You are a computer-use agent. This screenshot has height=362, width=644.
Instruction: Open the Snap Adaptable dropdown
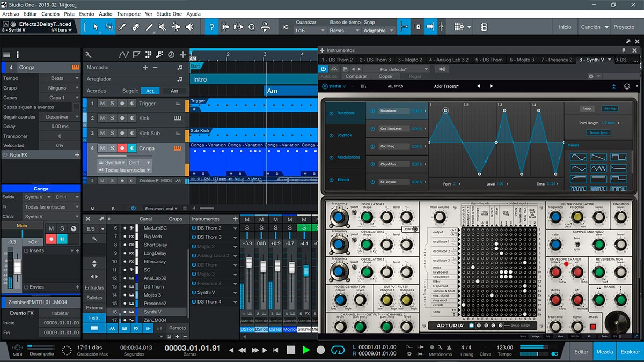(x=378, y=31)
